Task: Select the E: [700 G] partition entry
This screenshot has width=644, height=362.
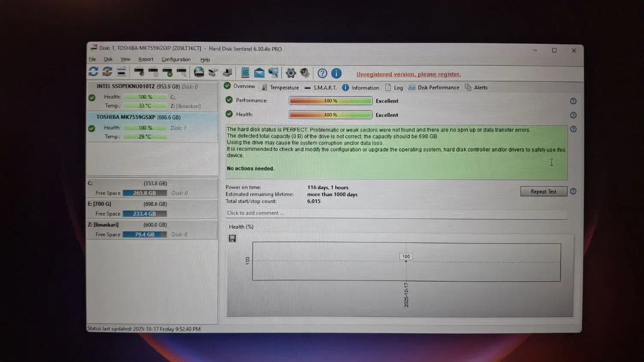Action: [x=152, y=209]
